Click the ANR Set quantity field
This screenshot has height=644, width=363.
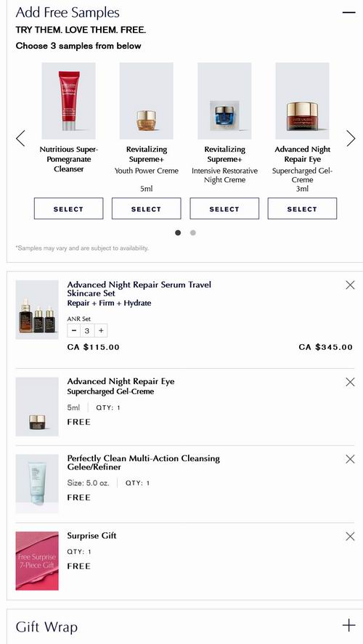click(87, 330)
